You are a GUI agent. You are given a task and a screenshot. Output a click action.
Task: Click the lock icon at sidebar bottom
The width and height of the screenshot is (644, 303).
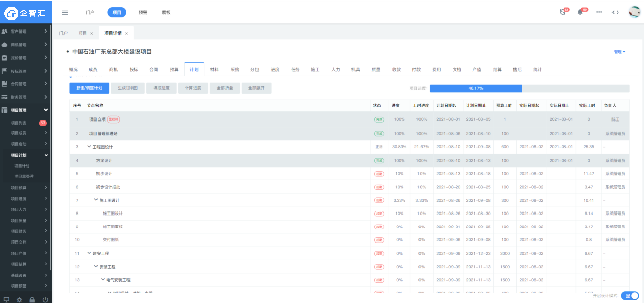tap(32, 299)
